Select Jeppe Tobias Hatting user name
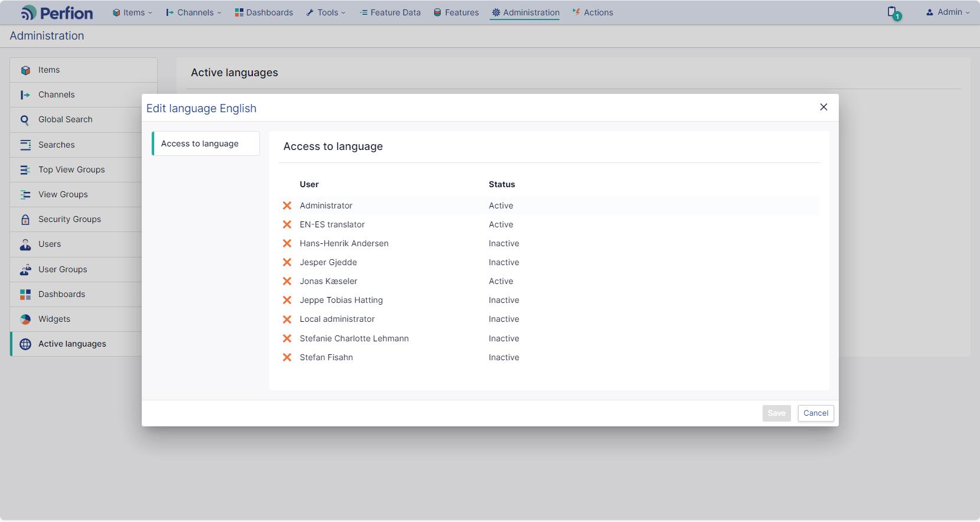Viewport: 980px width, 522px height. click(x=341, y=300)
